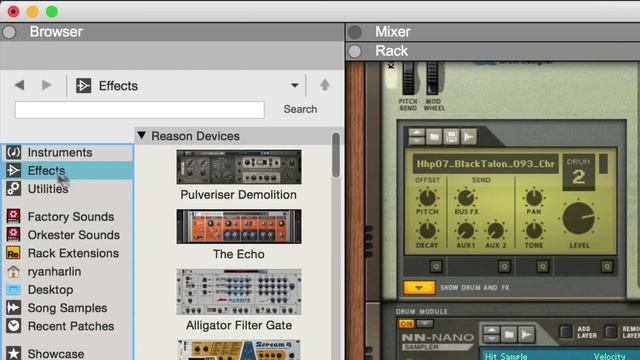Viewport: 640px width, 360px height.
Task: Click the Aux 1 send knob
Action: pyautogui.click(x=466, y=231)
